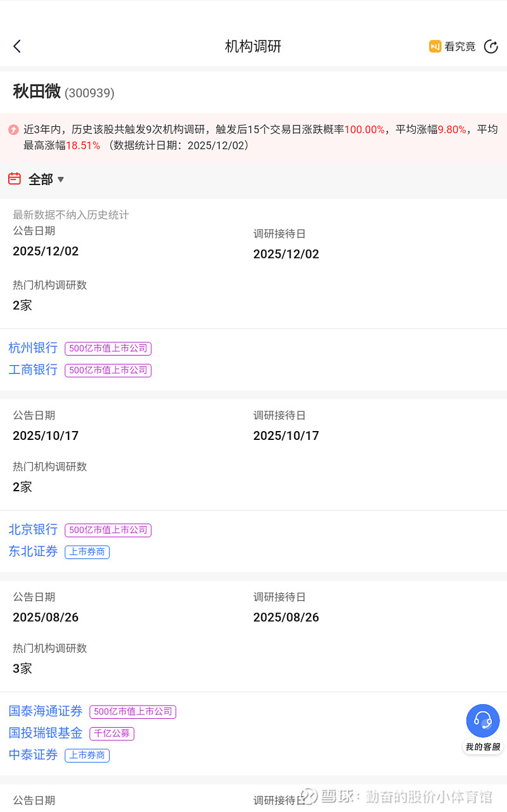Tap the red calendar filter icon
This screenshot has width=507, height=812.
click(x=15, y=179)
